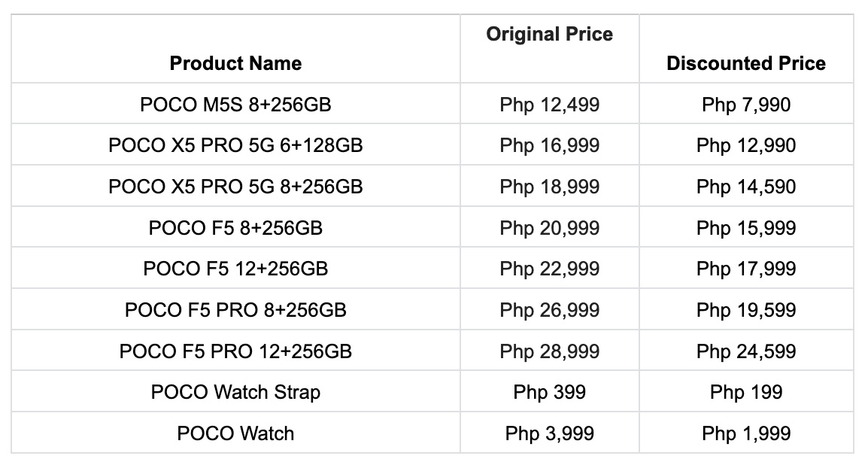The image size is (868, 465).
Task: Select the POCO F5 8+256GB product cell
Action: [x=236, y=227]
